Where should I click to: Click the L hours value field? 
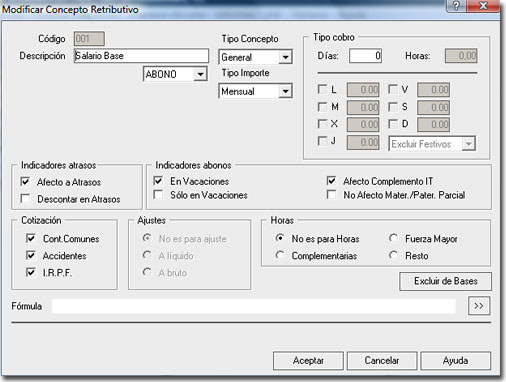point(363,90)
